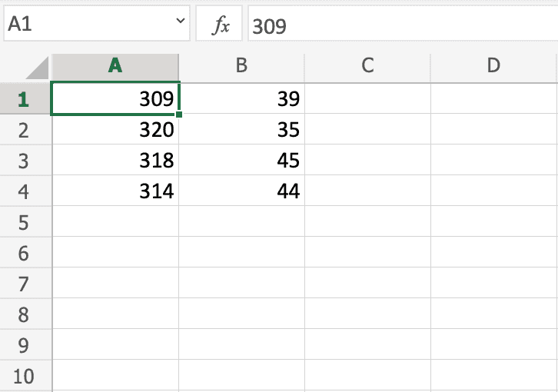Select column D header
This screenshot has width=558, height=392.
coord(493,66)
